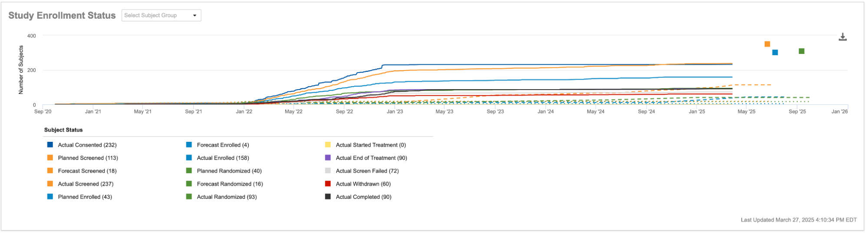Click the red Actual Withdrawn legend icon

tap(328, 184)
